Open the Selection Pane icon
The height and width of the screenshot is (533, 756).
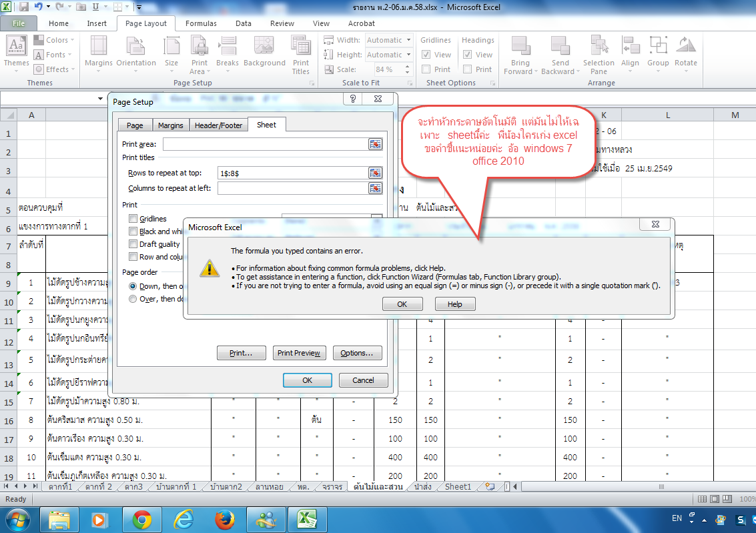pyautogui.click(x=599, y=54)
